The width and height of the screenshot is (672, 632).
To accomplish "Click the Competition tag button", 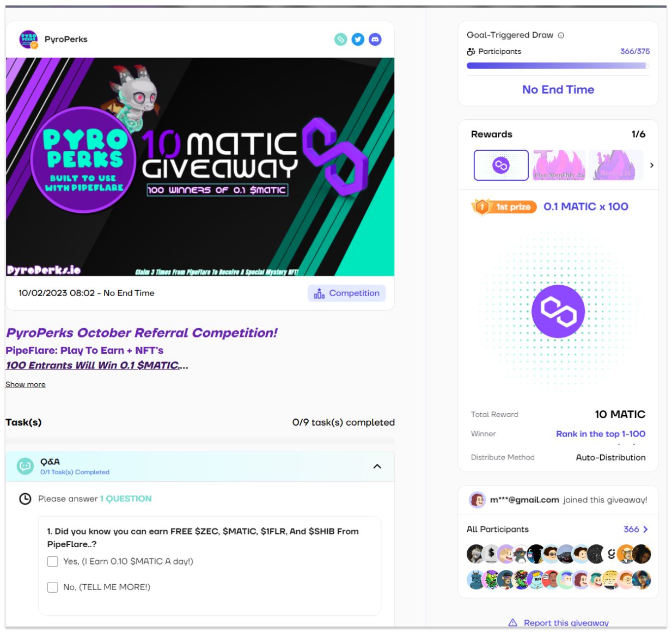I will [x=347, y=293].
